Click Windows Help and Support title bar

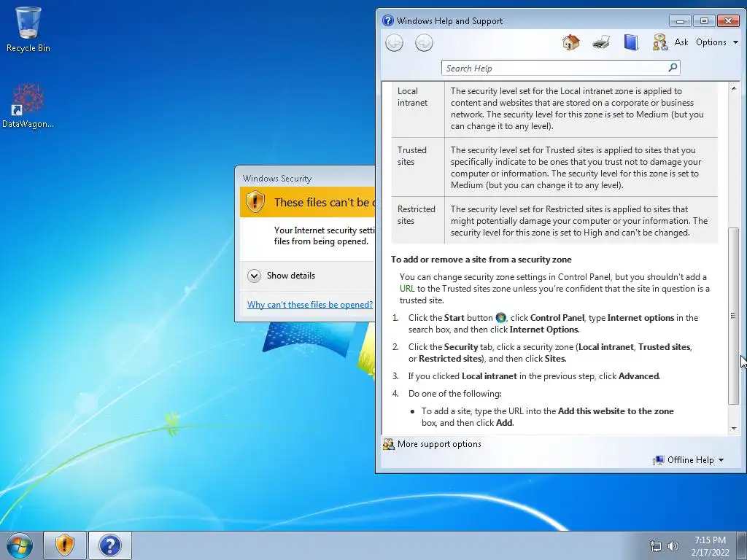[x=524, y=21]
